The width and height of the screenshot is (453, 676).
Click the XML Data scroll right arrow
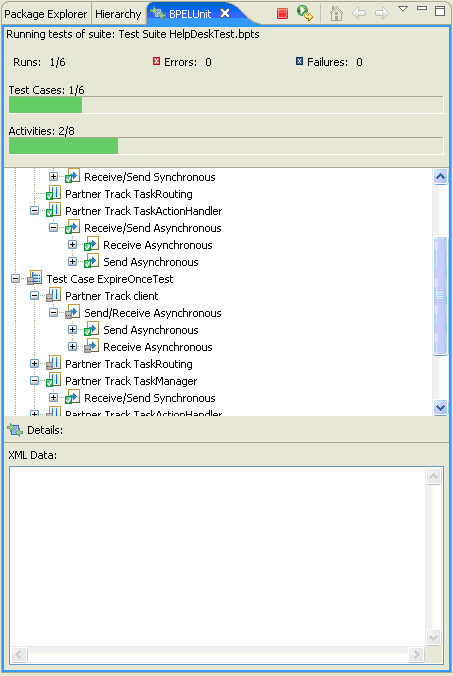coord(416,654)
